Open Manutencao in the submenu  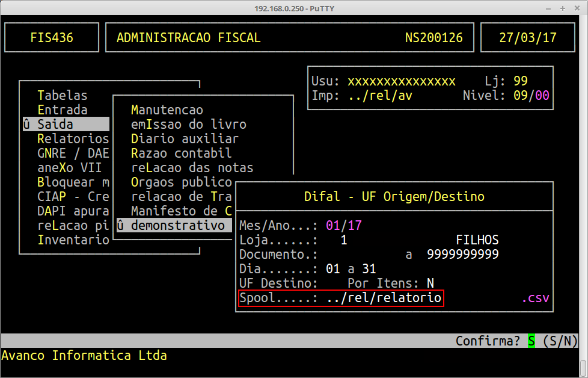[167, 110]
